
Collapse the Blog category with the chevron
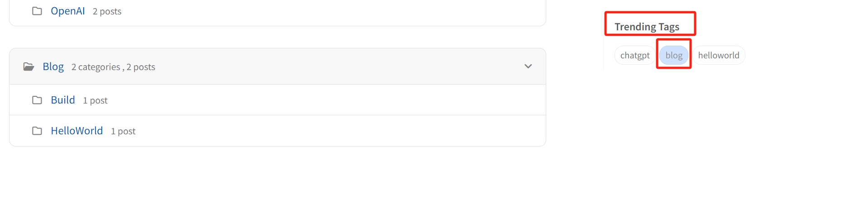528,66
